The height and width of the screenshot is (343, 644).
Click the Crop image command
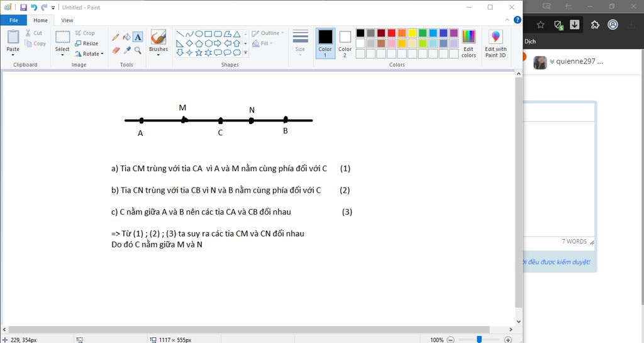pyautogui.click(x=85, y=33)
